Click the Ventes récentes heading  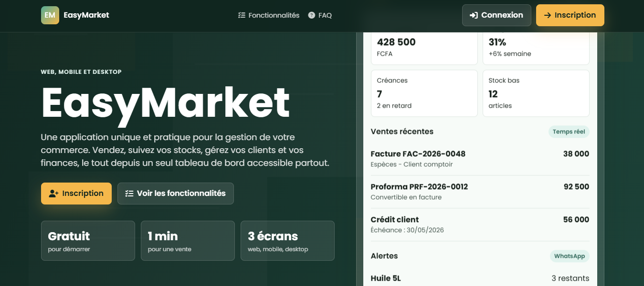pos(402,132)
